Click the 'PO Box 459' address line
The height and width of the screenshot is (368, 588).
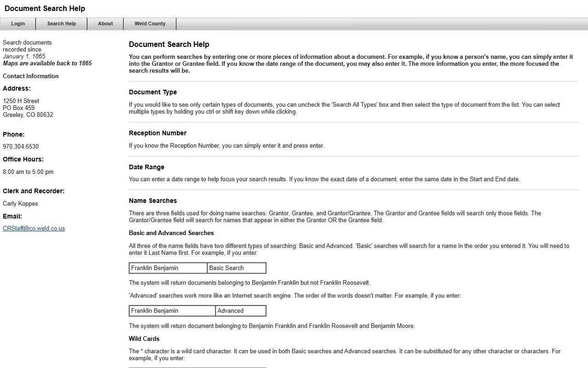click(x=19, y=108)
